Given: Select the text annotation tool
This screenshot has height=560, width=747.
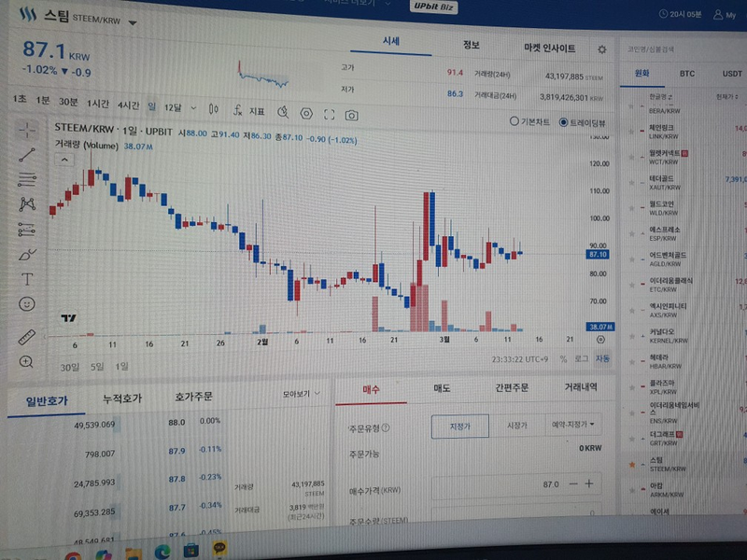Looking at the screenshot, I should coord(27,278).
